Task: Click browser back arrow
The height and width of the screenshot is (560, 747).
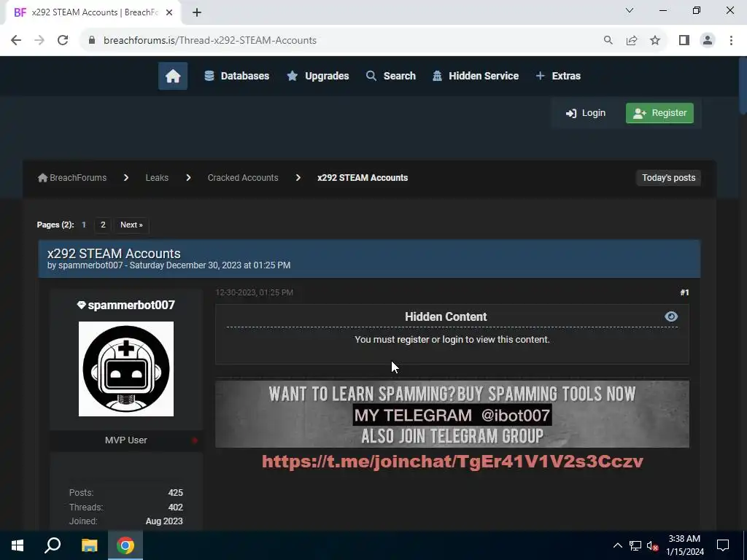Action: [16, 40]
